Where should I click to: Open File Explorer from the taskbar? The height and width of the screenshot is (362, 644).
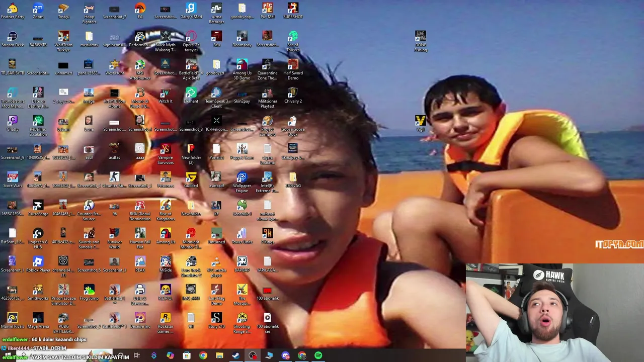click(x=219, y=355)
